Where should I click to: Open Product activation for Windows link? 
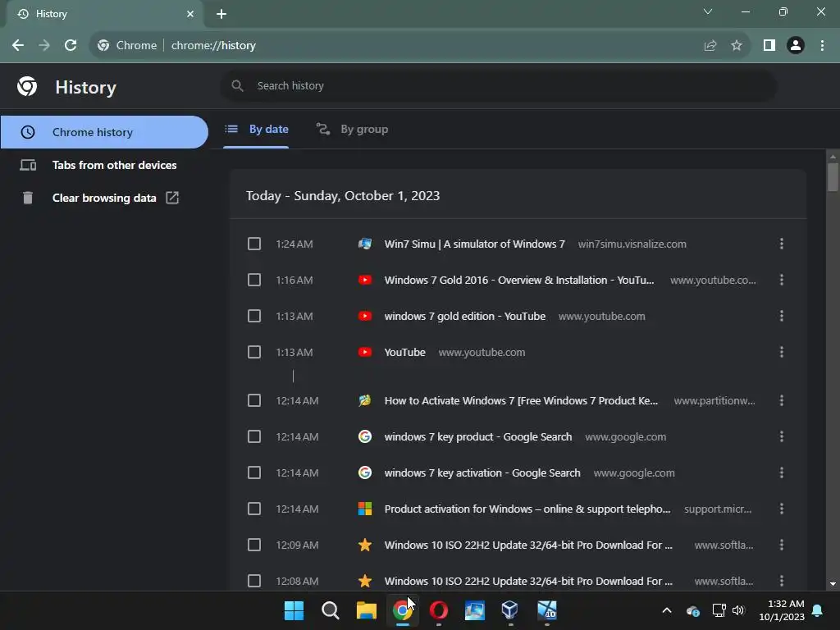coord(527,509)
